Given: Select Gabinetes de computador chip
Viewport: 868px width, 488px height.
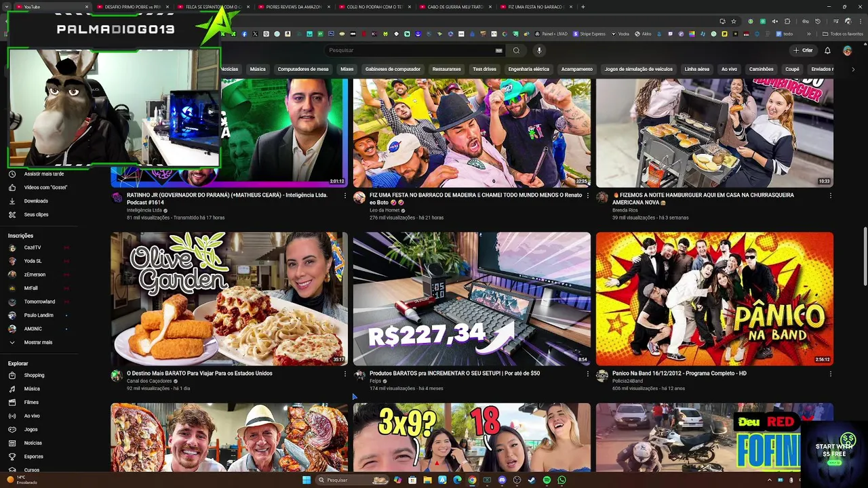Looking at the screenshot, I should pyautogui.click(x=393, y=69).
